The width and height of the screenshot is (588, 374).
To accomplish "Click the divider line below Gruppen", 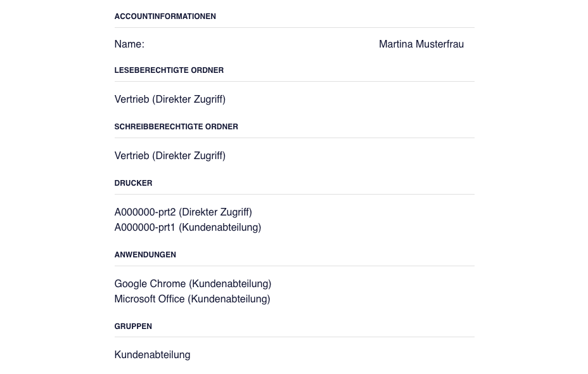I will [295, 337].
